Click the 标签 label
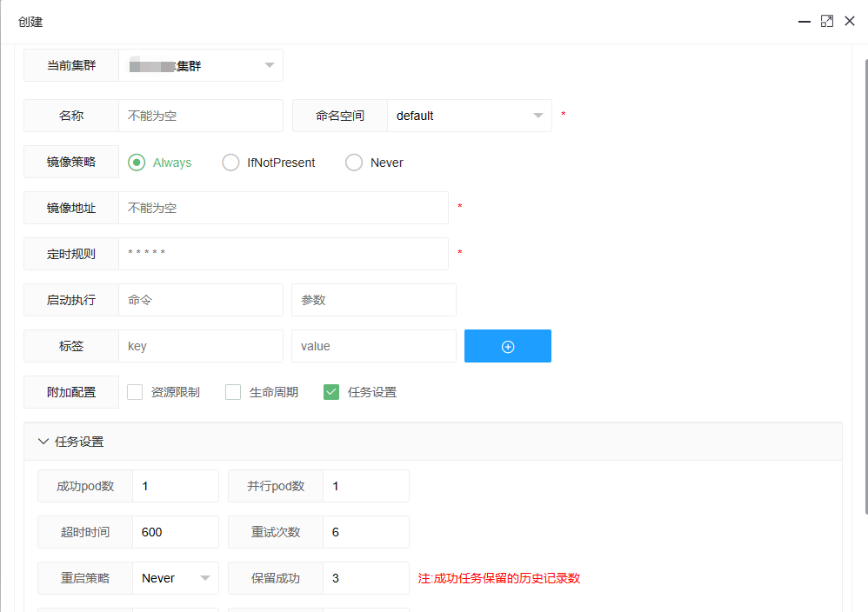 [71, 346]
